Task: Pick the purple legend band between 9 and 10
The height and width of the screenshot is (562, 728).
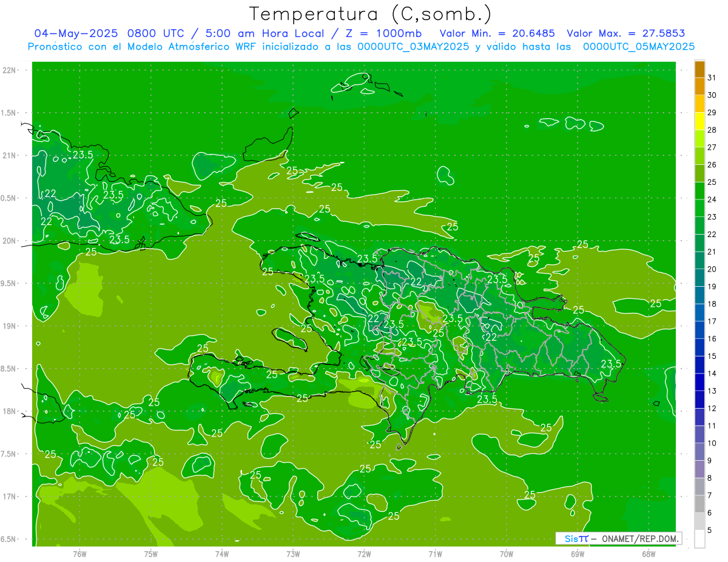Action: pos(699,452)
